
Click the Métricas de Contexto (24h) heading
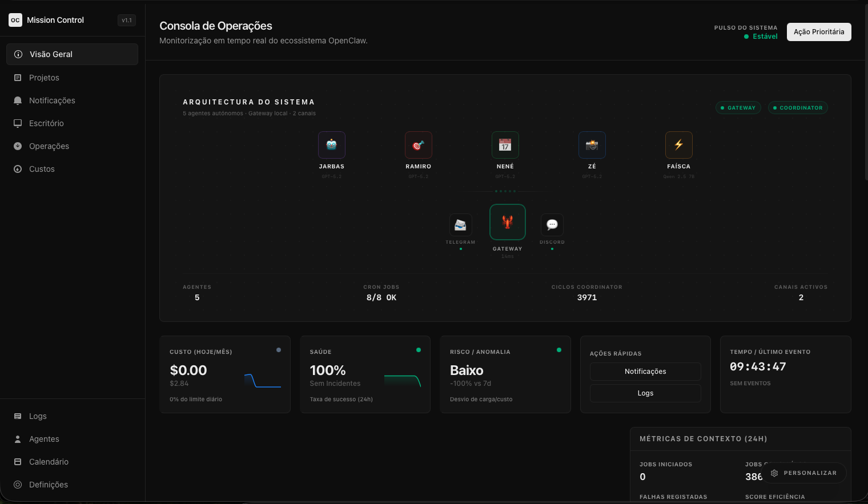704,439
